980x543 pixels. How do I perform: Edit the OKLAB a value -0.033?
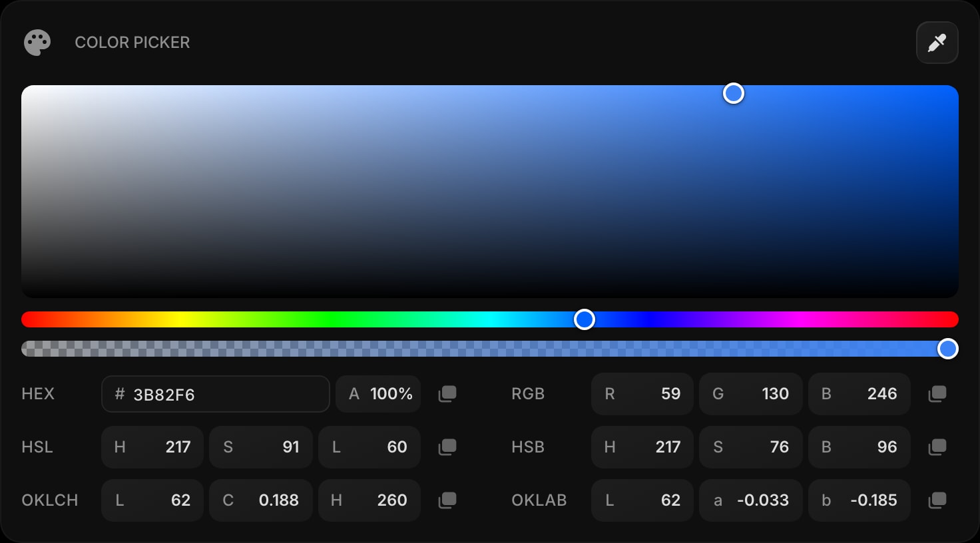click(751, 500)
